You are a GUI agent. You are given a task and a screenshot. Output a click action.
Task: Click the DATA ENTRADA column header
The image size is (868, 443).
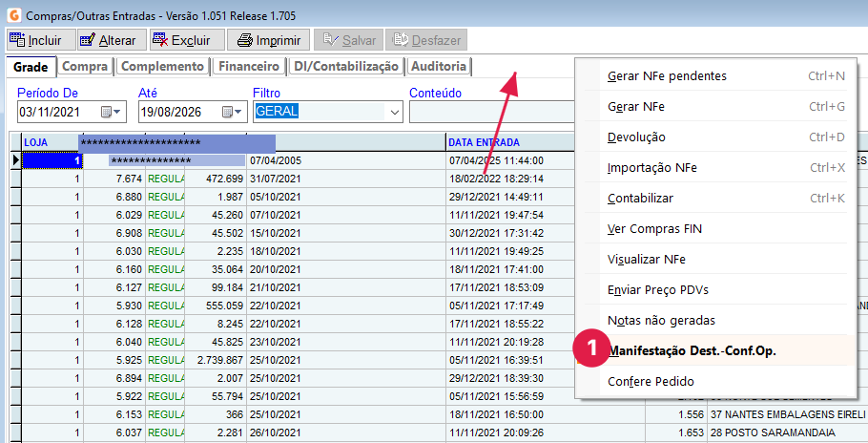pos(510,142)
